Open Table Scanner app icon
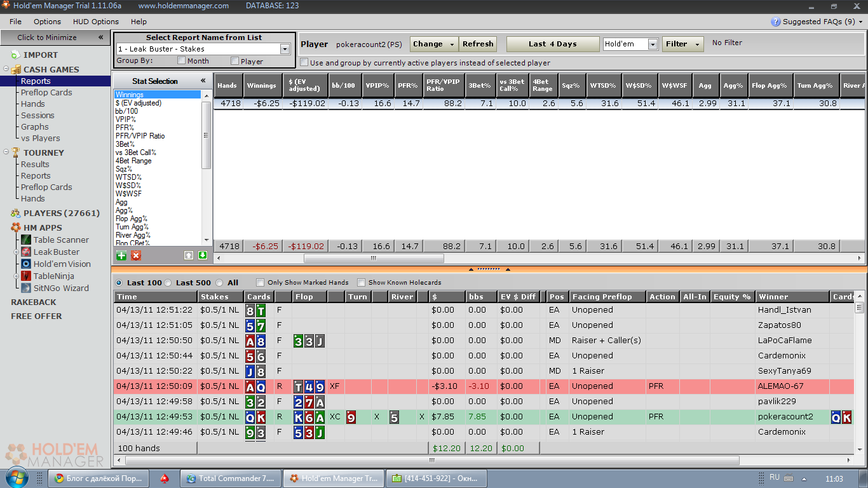The width and height of the screenshot is (868, 488). pos(26,240)
